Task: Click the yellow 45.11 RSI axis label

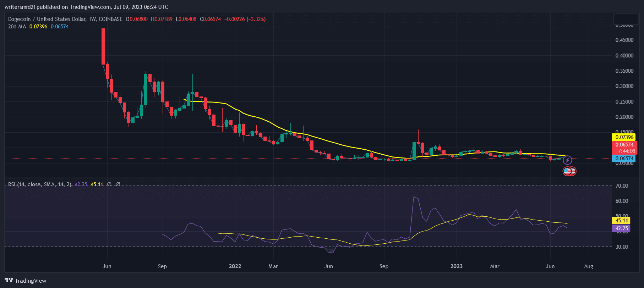Action: tap(622, 221)
